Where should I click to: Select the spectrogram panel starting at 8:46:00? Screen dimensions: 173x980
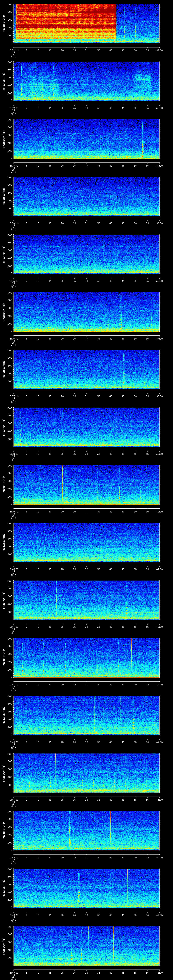click(87, 888)
